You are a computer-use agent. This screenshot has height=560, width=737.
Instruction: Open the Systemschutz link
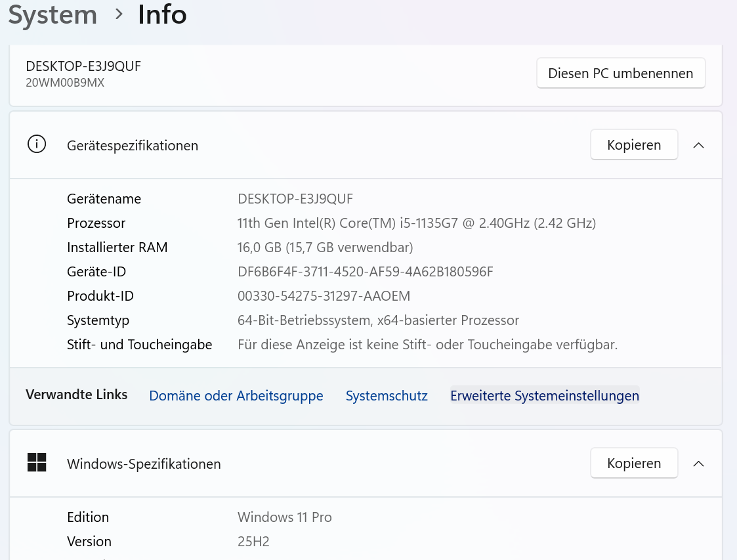click(387, 396)
